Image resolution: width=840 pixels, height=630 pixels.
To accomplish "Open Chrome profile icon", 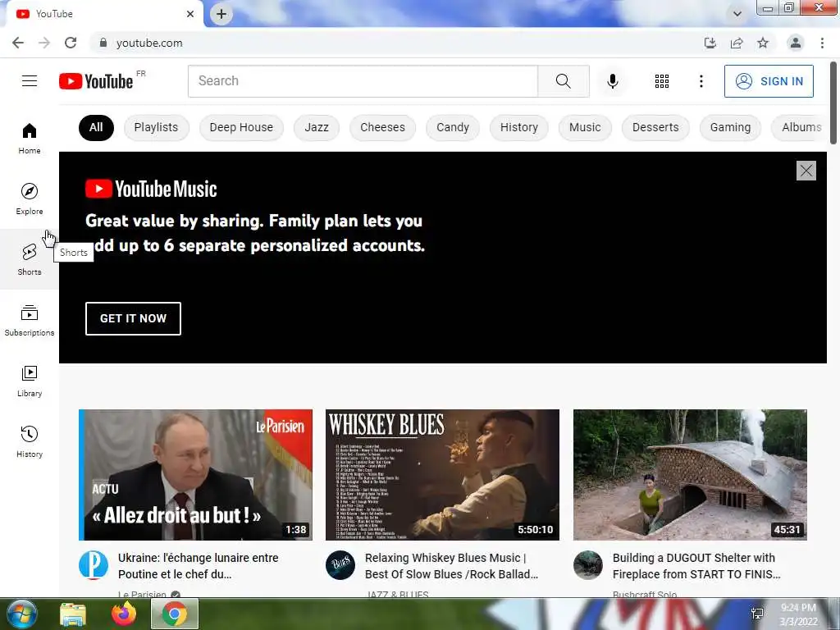I will click(x=796, y=43).
